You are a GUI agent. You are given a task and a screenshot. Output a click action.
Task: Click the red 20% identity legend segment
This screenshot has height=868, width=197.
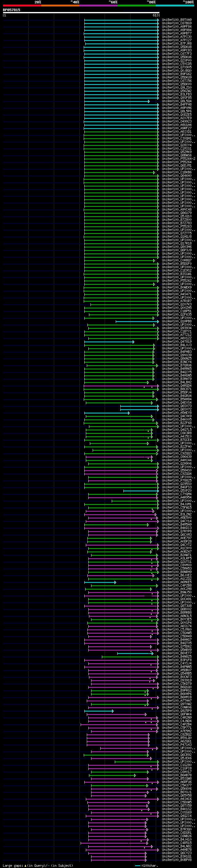click(x=22, y=6)
